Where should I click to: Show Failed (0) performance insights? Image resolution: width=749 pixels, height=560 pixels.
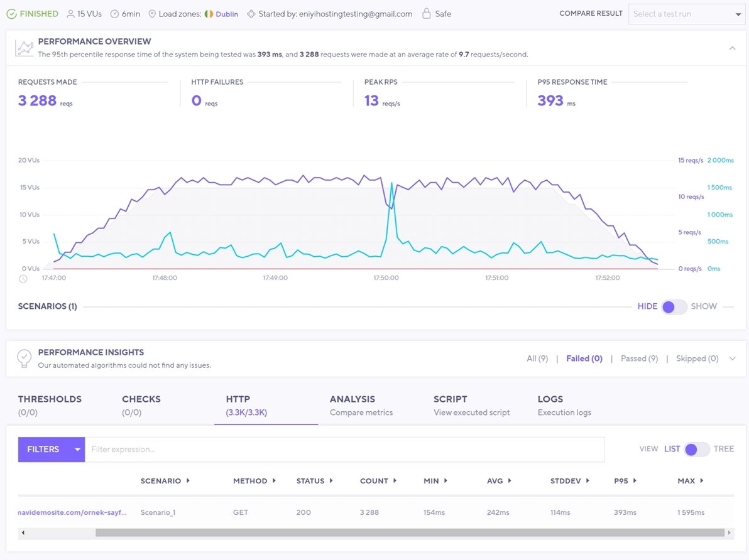[x=584, y=358]
